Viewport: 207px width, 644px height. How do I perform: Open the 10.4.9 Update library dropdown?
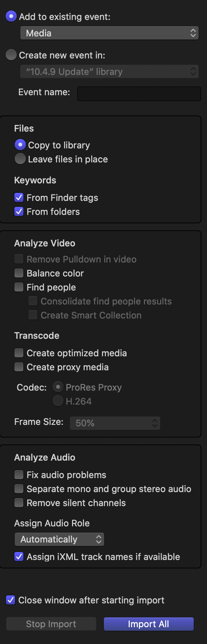coord(109,72)
